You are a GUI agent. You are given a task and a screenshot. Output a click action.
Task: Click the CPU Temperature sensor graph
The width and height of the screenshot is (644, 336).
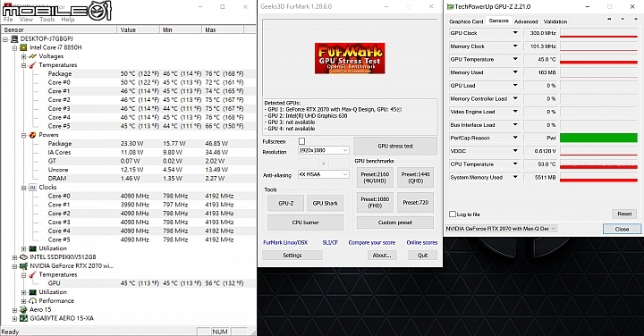[598, 164]
